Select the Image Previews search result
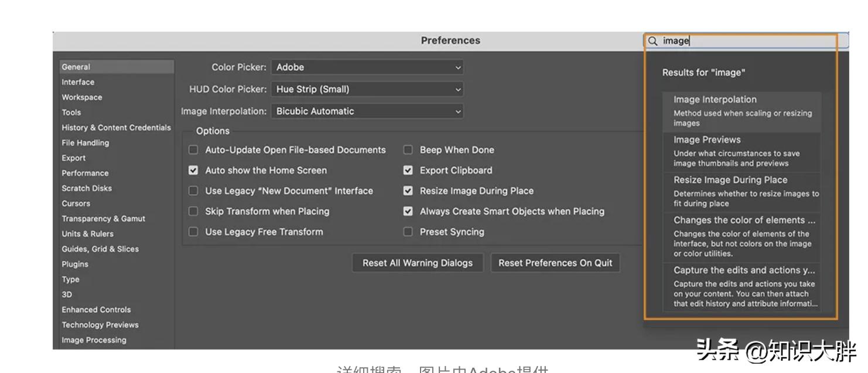Image resolution: width=868 pixels, height=373 pixels. pyautogui.click(x=741, y=152)
